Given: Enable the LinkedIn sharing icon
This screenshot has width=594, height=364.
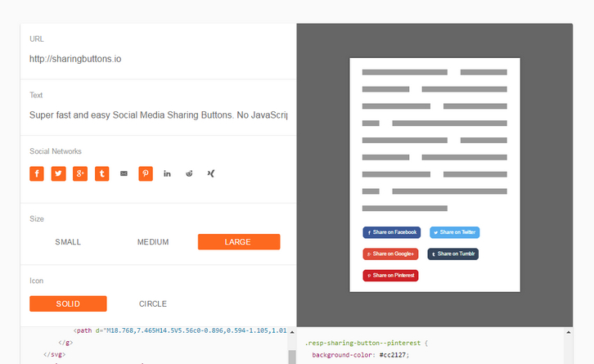Looking at the screenshot, I should pos(167,173).
